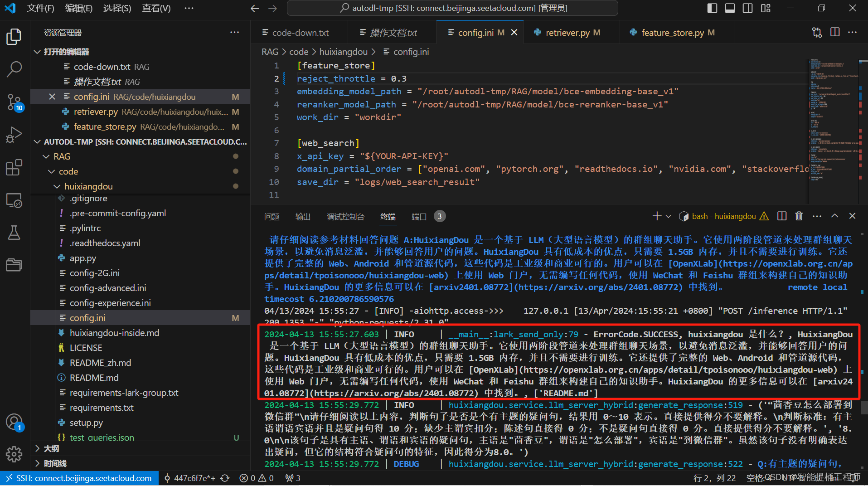Open the terminal launch profile dropdown

coord(668,216)
